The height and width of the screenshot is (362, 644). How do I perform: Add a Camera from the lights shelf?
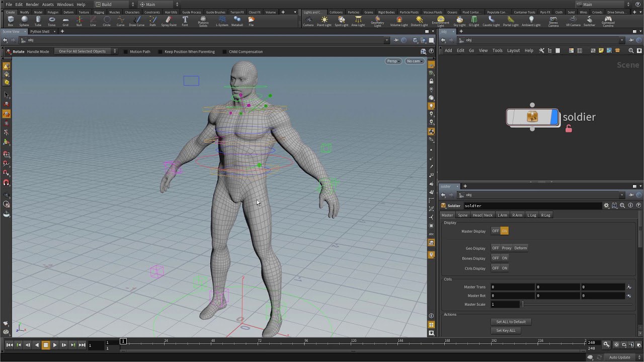(308, 21)
